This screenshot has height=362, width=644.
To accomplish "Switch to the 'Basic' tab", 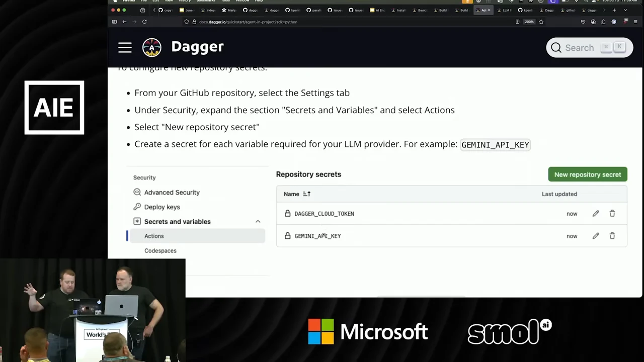I will pos(419,10).
